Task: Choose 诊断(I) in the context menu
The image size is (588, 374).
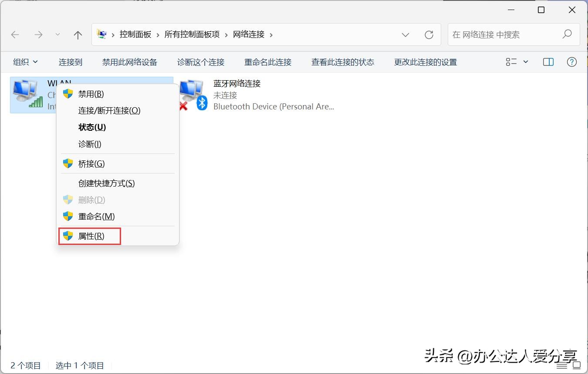Action: [91, 144]
